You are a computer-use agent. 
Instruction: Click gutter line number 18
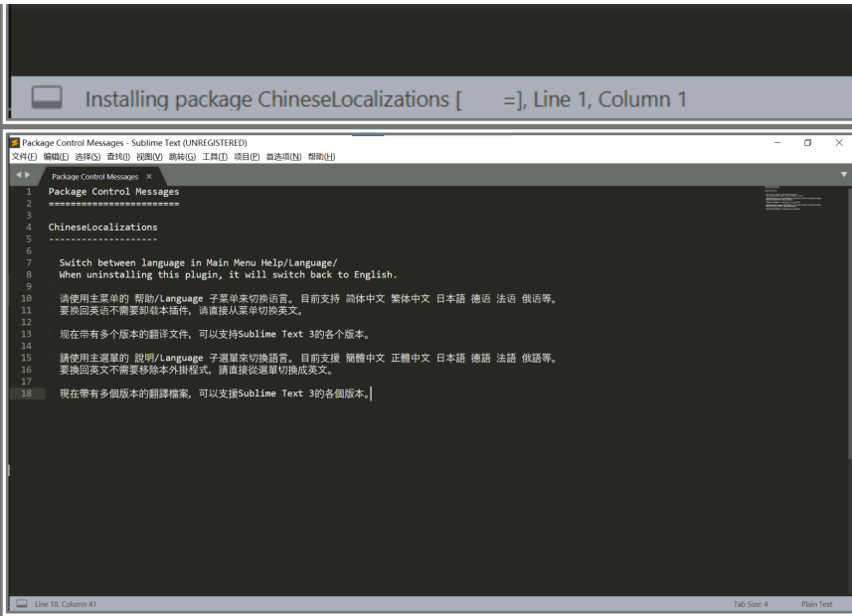point(26,393)
